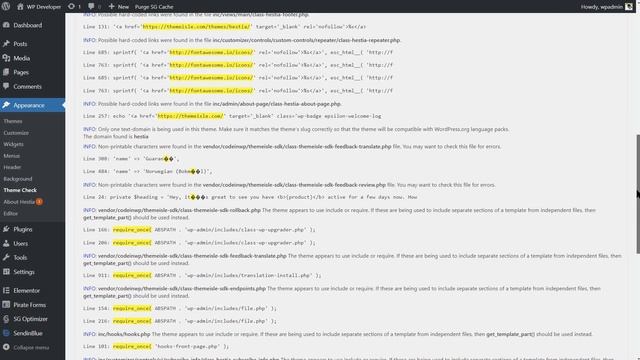Click the class-themeisle-sdk-feedback-review.php file path
The height and width of the screenshot is (360, 640).
(294, 185)
